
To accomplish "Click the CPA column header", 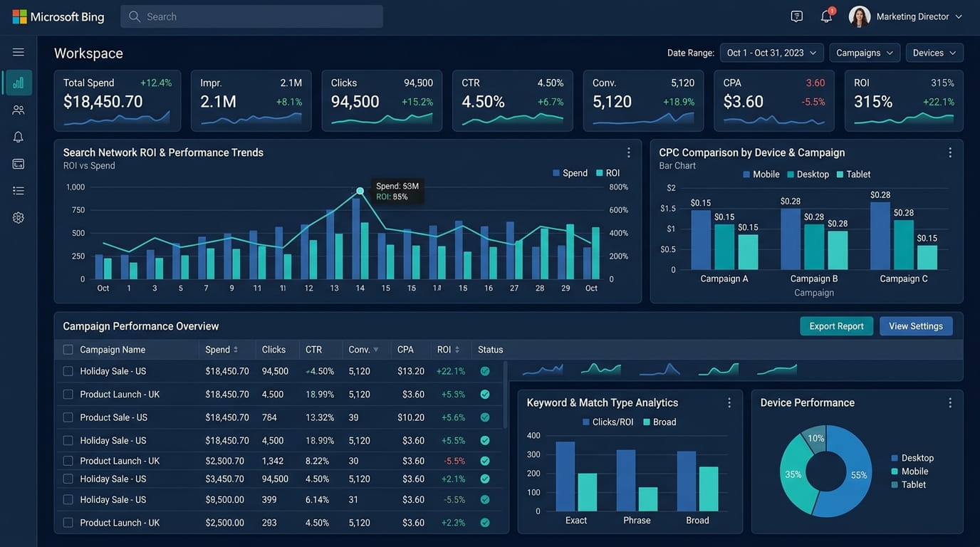I will 405,350.
